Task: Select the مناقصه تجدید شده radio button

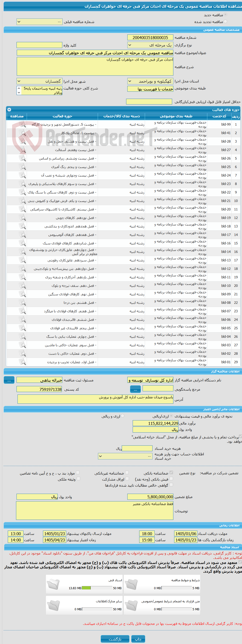Action: [x=226, y=22]
